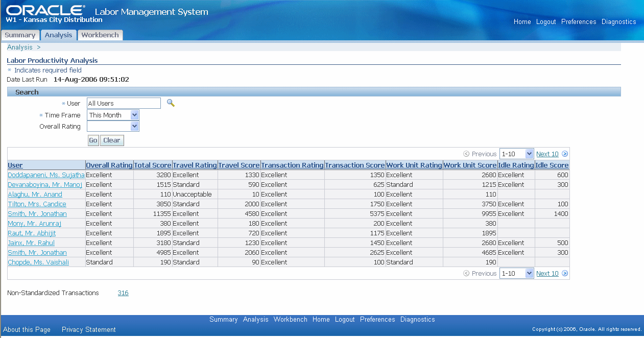Sort by Work Unit Rating column header
The image size is (644, 338).
coord(414,165)
